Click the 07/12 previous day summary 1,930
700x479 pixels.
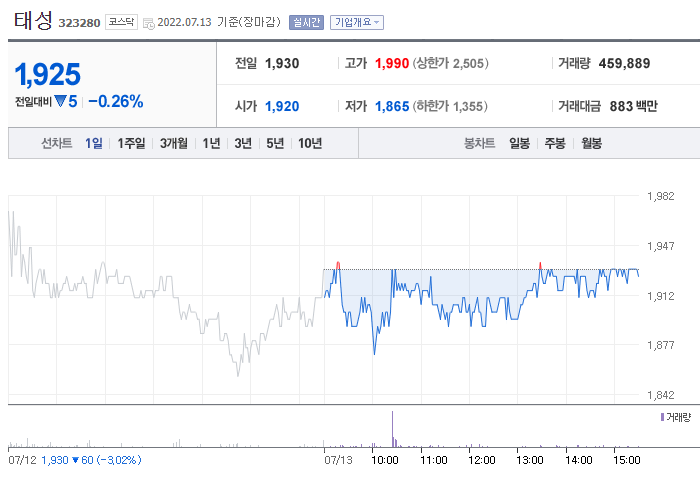coord(55,460)
